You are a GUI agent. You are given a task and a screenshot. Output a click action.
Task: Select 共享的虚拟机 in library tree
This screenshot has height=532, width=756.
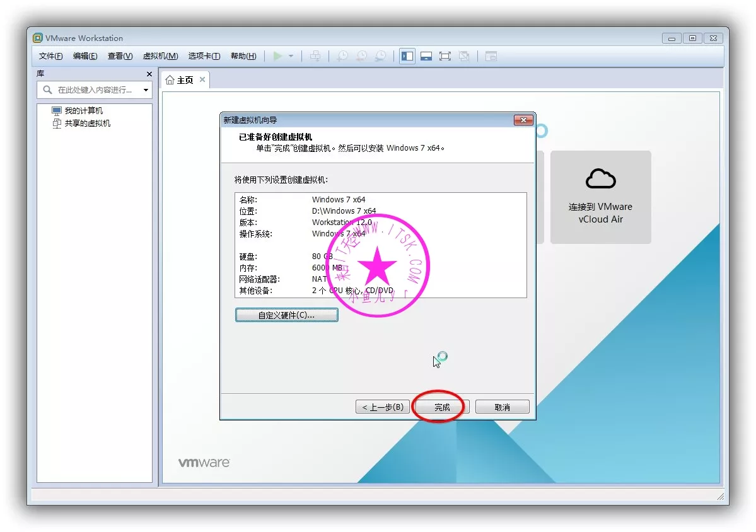pyautogui.click(x=87, y=124)
